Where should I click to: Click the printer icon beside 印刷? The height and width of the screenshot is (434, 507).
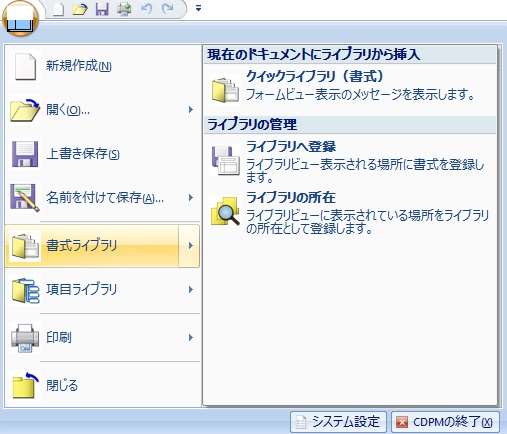(x=25, y=338)
